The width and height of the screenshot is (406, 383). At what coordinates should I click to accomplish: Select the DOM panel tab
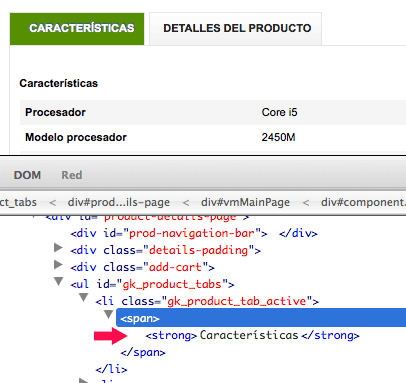click(27, 175)
